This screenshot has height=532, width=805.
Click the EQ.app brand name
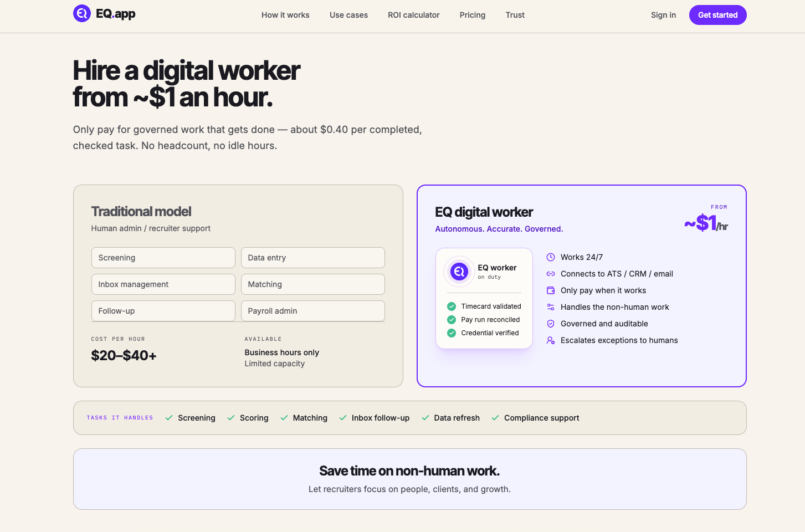click(x=116, y=14)
